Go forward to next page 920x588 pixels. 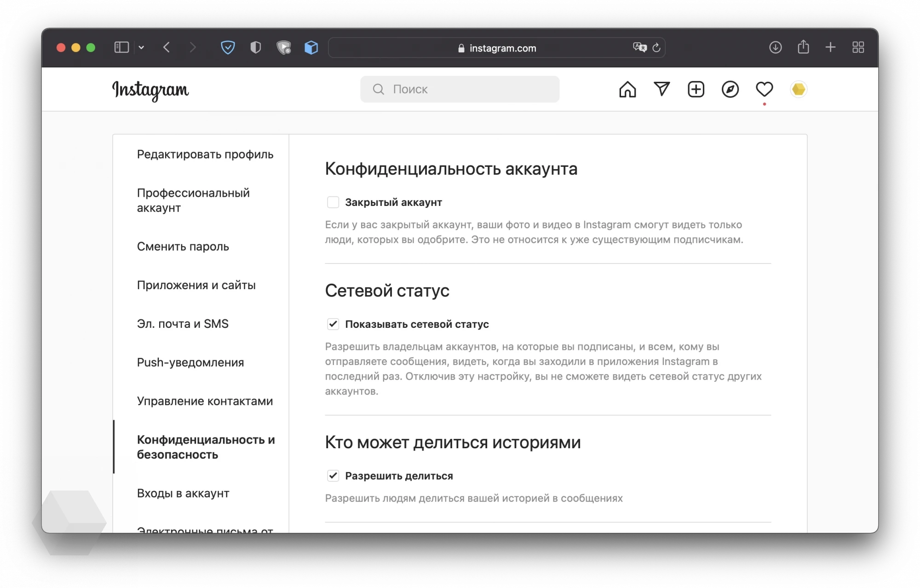pyautogui.click(x=192, y=47)
